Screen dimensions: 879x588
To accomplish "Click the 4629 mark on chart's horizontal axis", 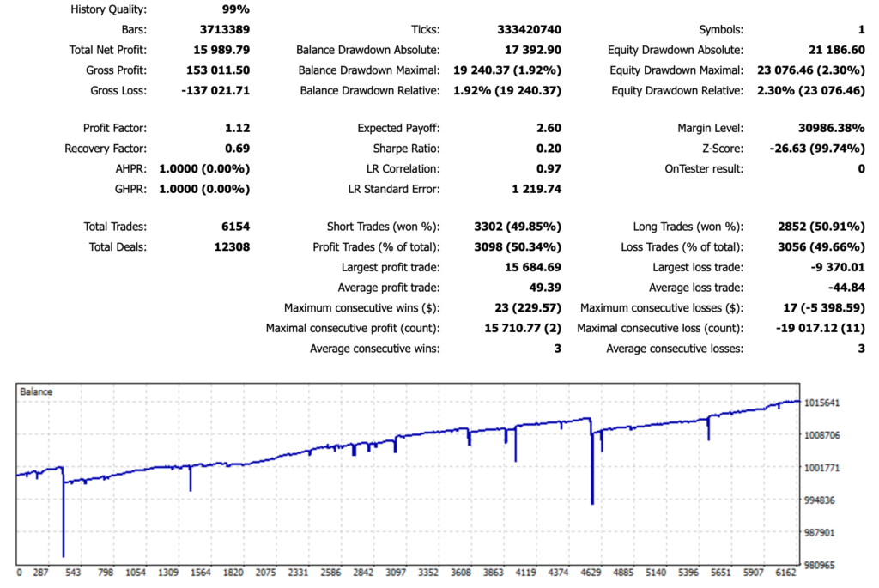I will [x=592, y=571].
